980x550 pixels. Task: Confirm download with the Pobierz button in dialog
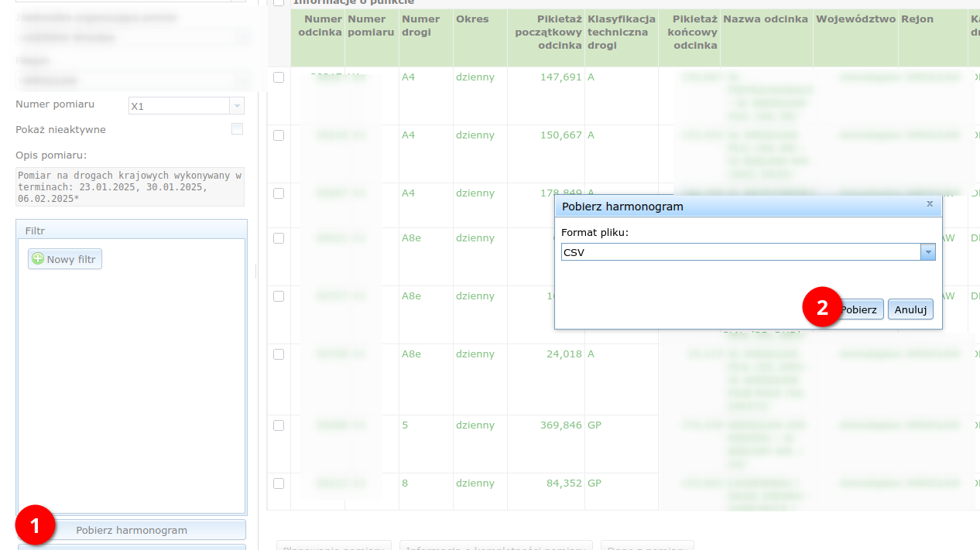point(858,309)
